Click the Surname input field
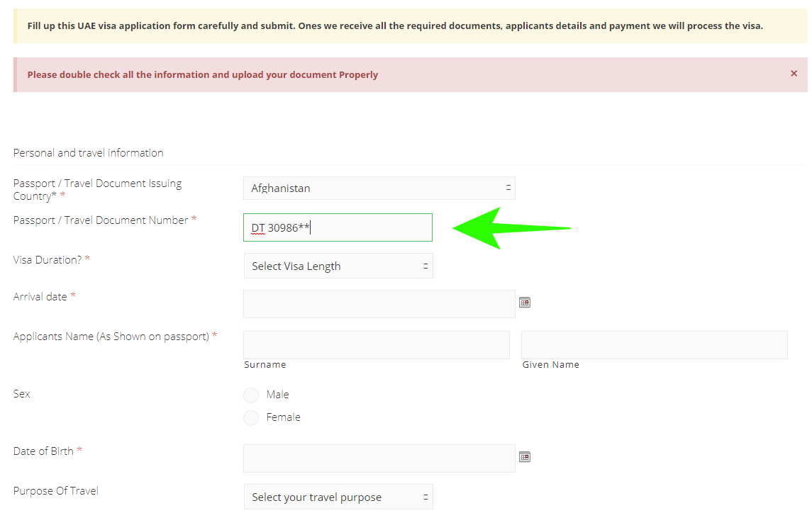812x513 pixels. coord(377,345)
